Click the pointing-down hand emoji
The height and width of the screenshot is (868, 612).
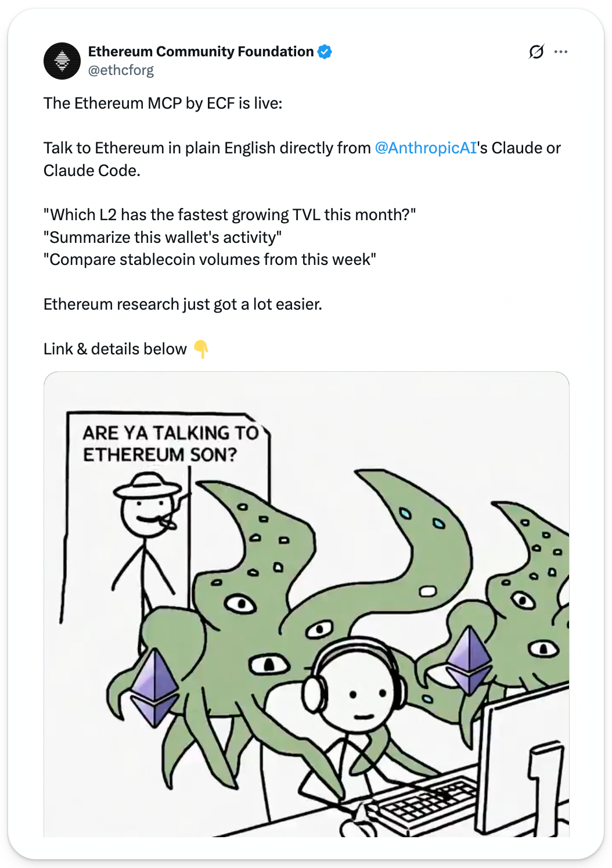coord(201,349)
